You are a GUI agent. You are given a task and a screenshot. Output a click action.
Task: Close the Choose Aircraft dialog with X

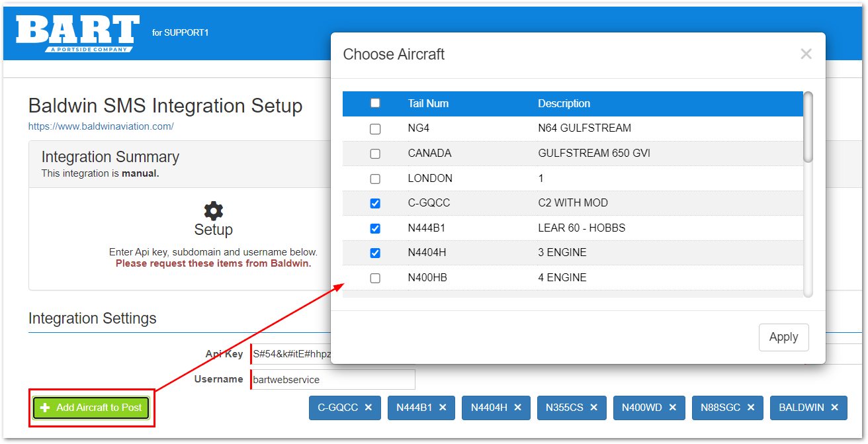click(x=806, y=54)
